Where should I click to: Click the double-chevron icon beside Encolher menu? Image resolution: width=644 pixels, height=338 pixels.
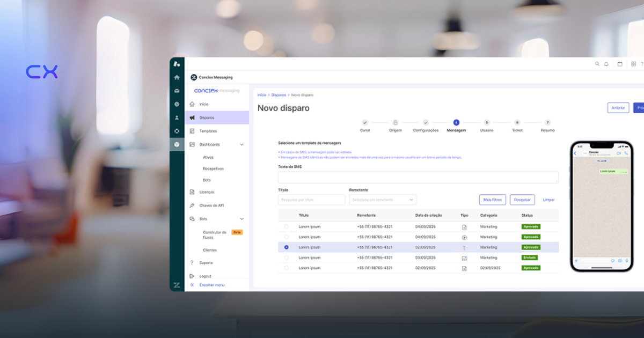pos(192,285)
